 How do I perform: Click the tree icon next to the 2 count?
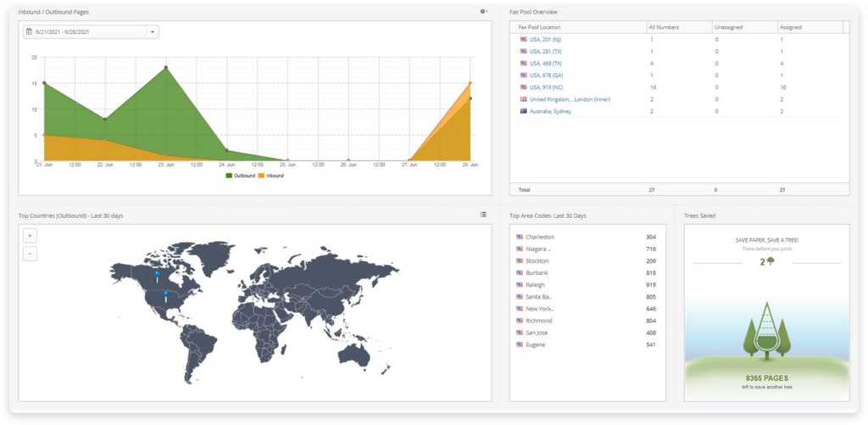click(x=771, y=261)
